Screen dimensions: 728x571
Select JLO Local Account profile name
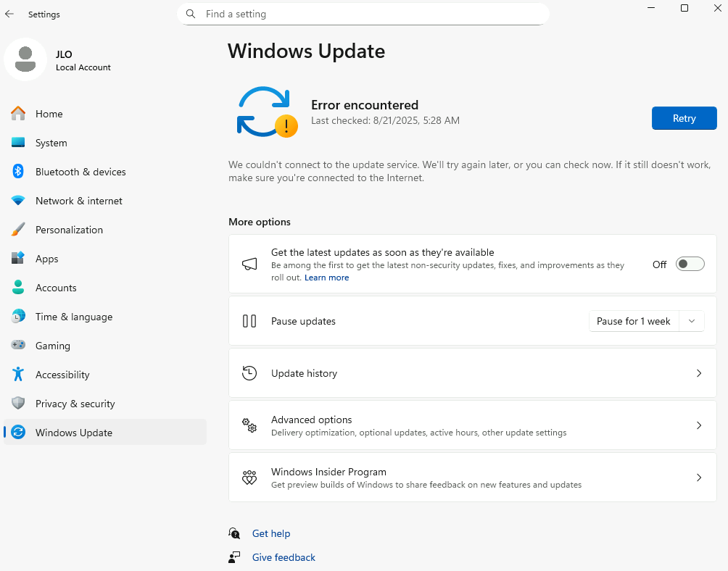pyautogui.click(x=83, y=60)
